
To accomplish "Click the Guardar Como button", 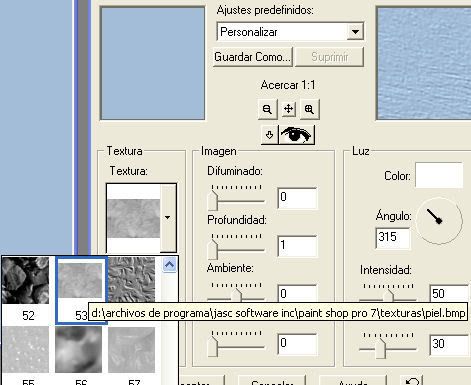I will (252, 57).
